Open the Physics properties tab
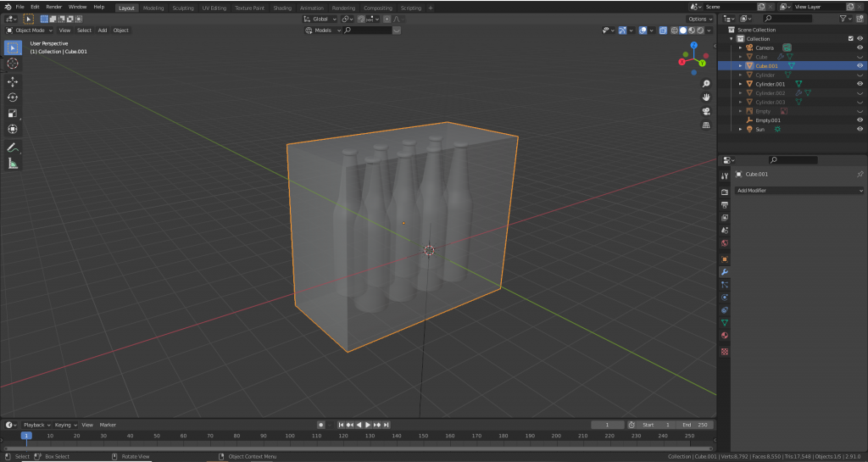The width and height of the screenshot is (868, 462). (725, 297)
